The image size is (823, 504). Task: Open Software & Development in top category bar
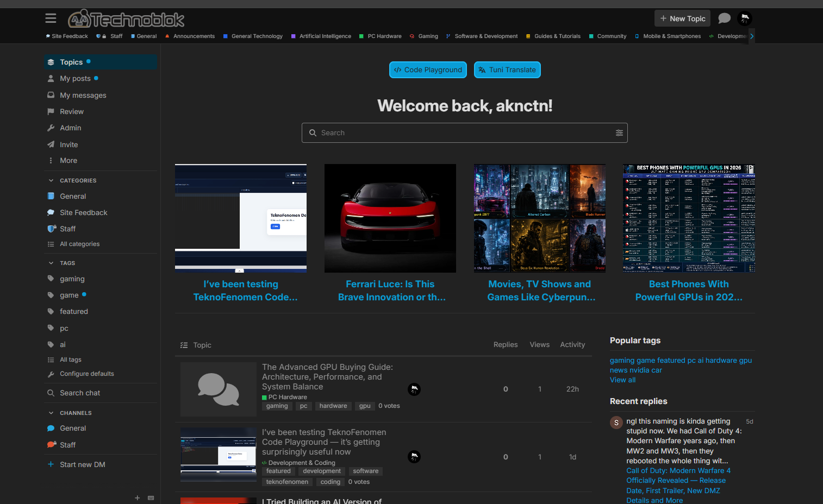[x=482, y=36]
